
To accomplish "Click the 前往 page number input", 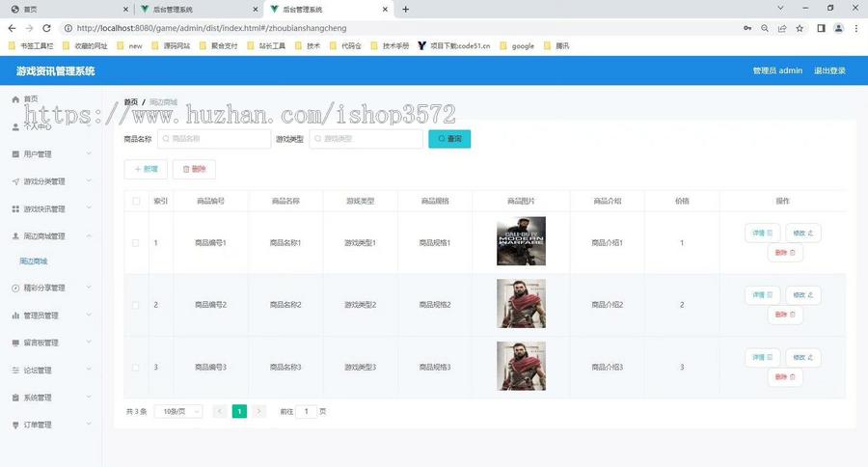I will coord(306,412).
